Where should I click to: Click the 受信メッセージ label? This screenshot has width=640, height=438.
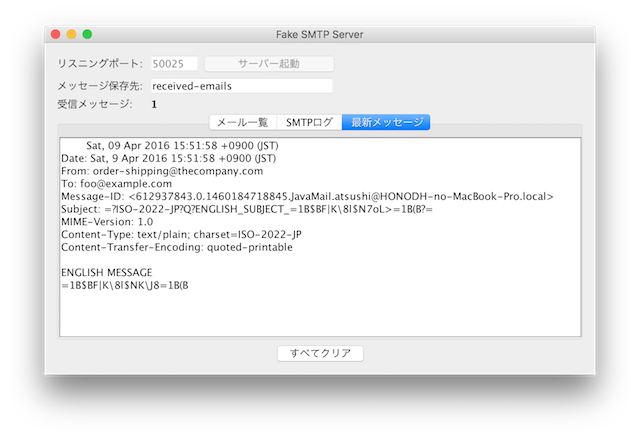94,103
